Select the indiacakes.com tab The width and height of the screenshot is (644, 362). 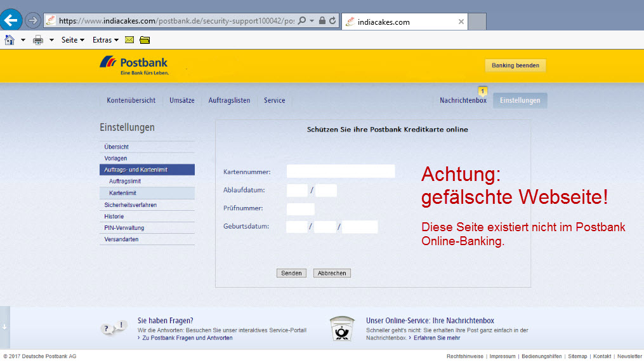pyautogui.click(x=405, y=22)
